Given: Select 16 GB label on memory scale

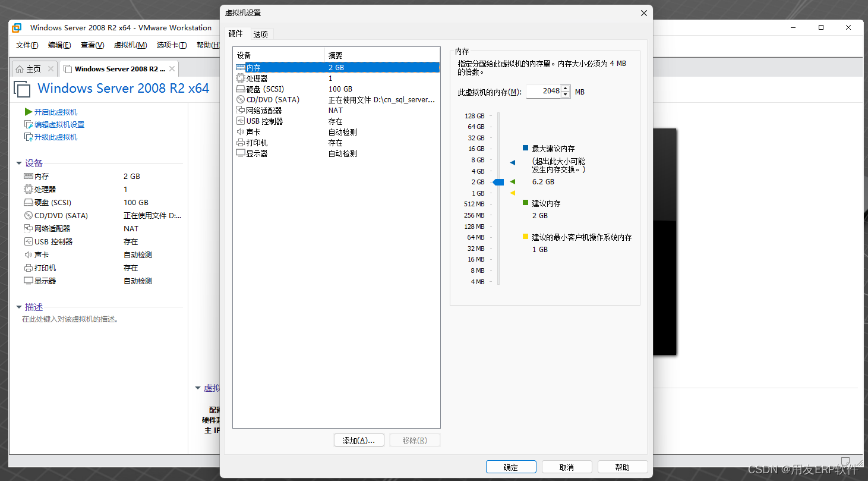Looking at the screenshot, I should point(476,149).
